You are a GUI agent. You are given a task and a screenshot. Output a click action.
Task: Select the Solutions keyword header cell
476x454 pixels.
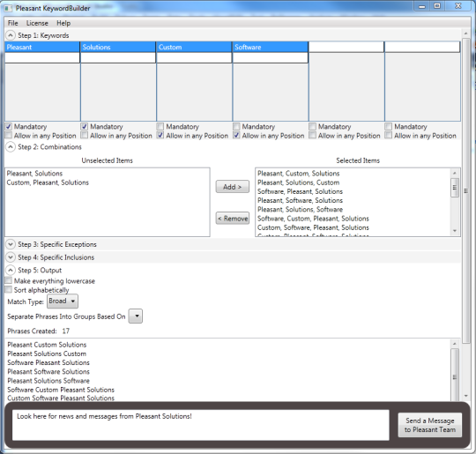(x=118, y=47)
